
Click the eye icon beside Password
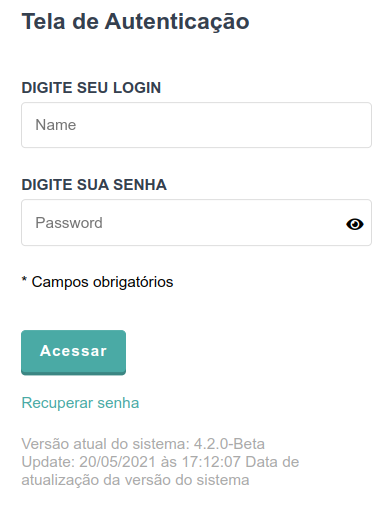(355, 224)
